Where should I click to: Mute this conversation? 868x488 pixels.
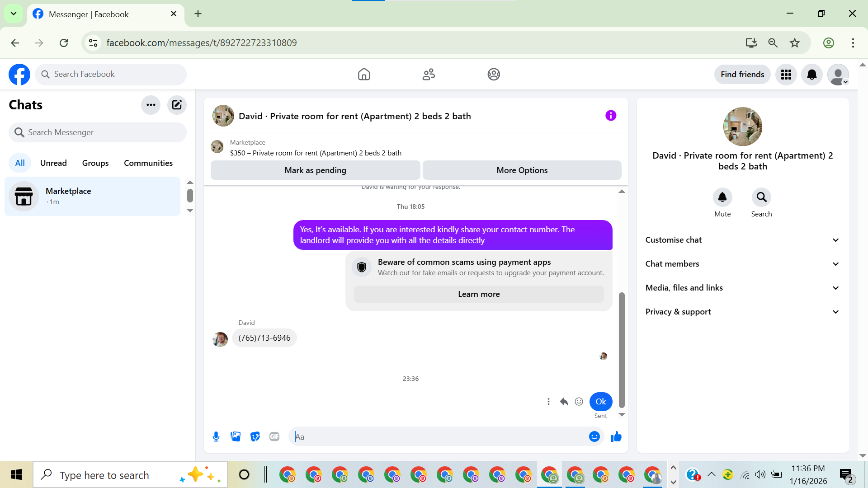(722, 197)
